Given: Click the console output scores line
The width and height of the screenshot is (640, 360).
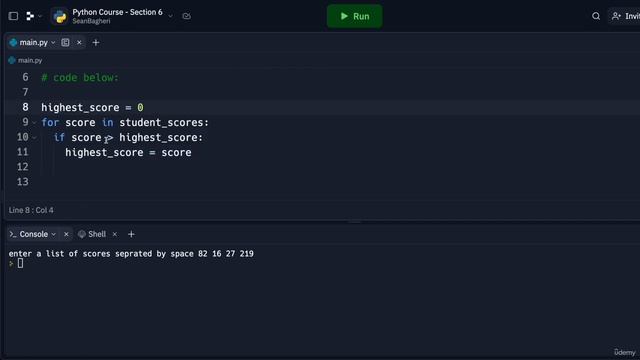Looking at the screenshot, I should tap(131, 253).
